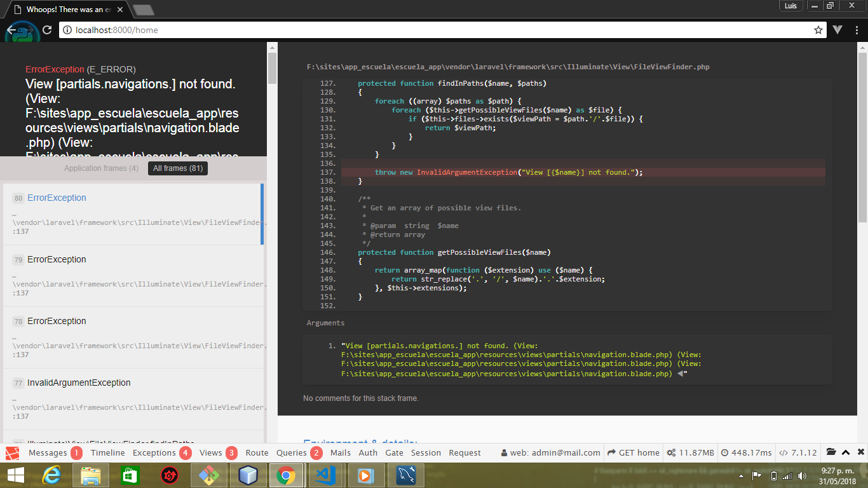This screenshot has height=488, width=868.
Task: Switch to Application frames (4) filter
Action: pos(102,168)
